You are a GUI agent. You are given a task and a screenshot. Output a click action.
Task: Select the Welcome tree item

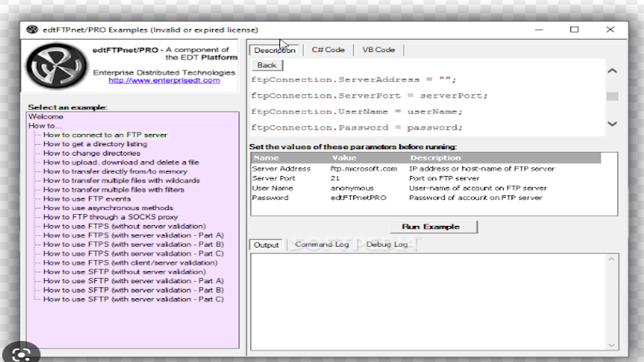[46, 117]
